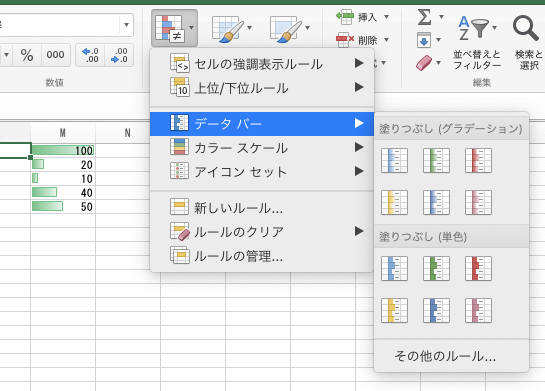The width and height of the screenshot is (545, 391).
Task: Click その他のルール... button
Action: 445,356
